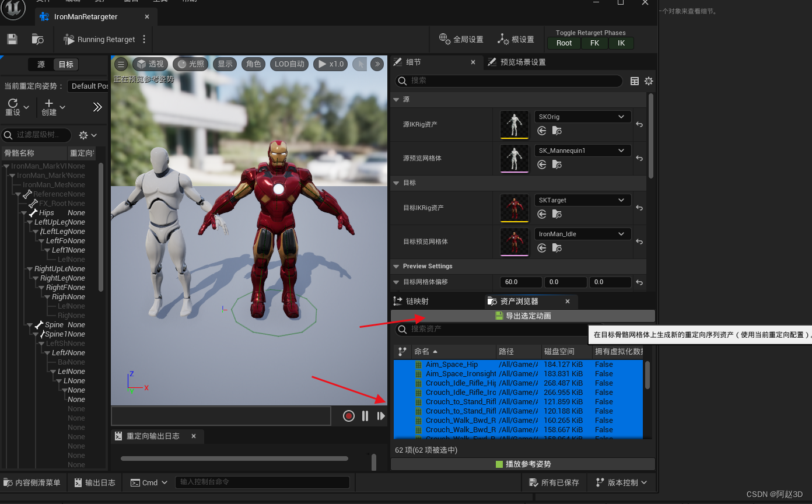Open the SK_Mannequin1 mesh dropdown

(x=583, y=150)
